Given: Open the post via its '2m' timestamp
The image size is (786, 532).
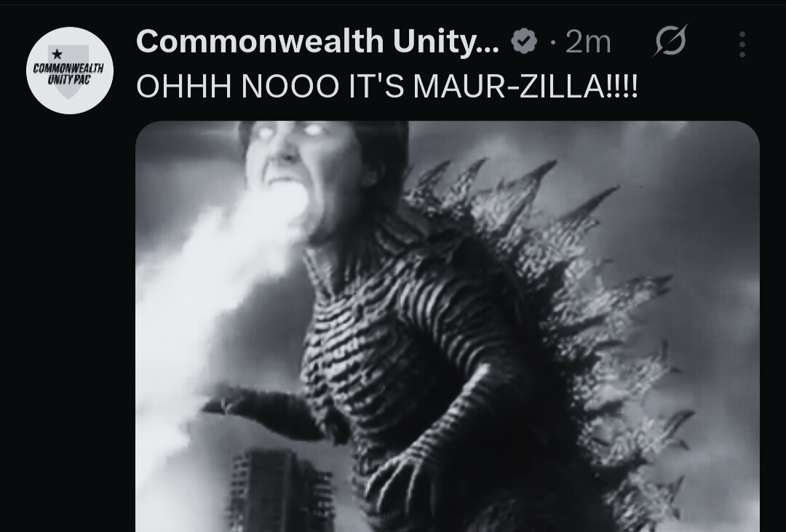Looking at the screenshot, I should point(588,42).
